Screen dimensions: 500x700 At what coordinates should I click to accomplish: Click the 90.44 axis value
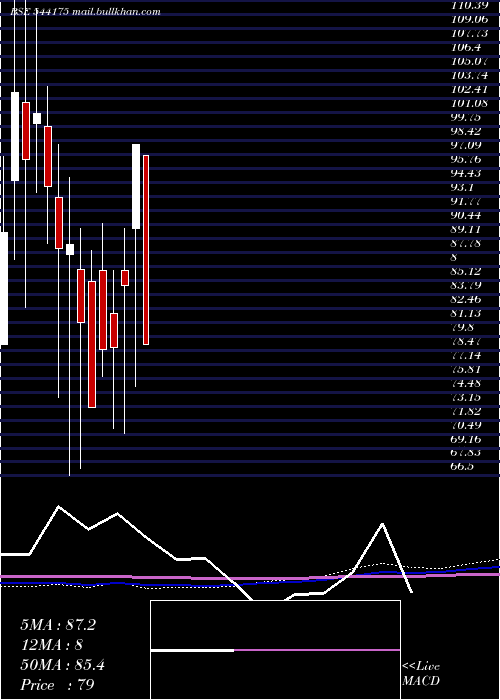[x=465, y=215]
